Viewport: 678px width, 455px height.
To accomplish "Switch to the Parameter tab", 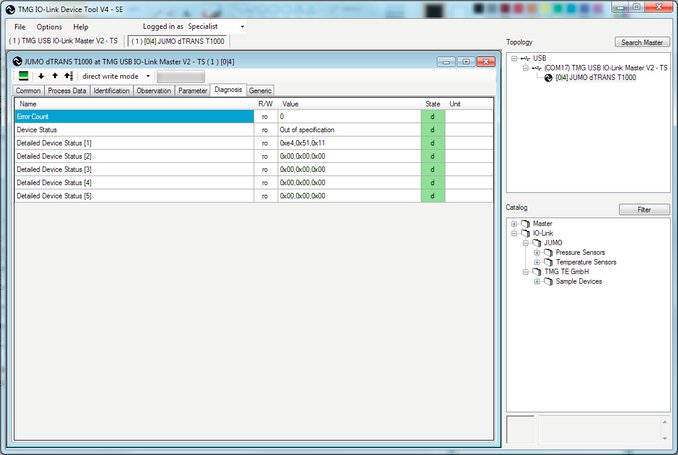I will point(192,90).
